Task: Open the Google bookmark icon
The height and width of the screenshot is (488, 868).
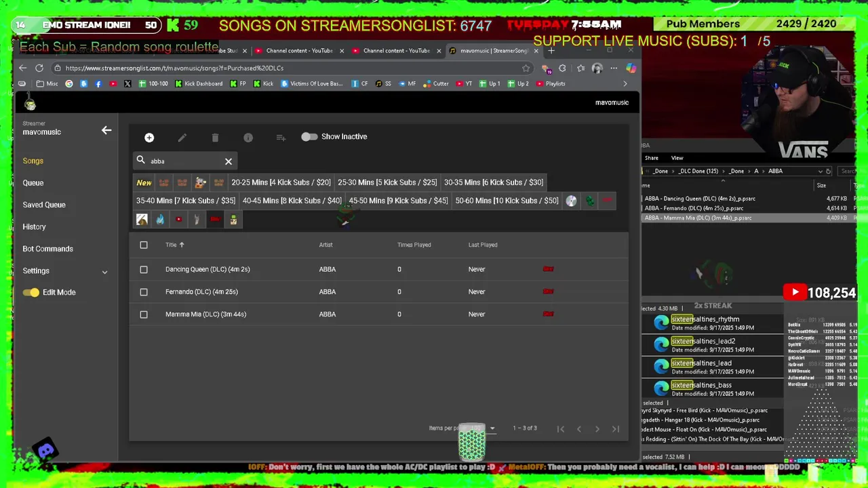Action: coord(68,83)
